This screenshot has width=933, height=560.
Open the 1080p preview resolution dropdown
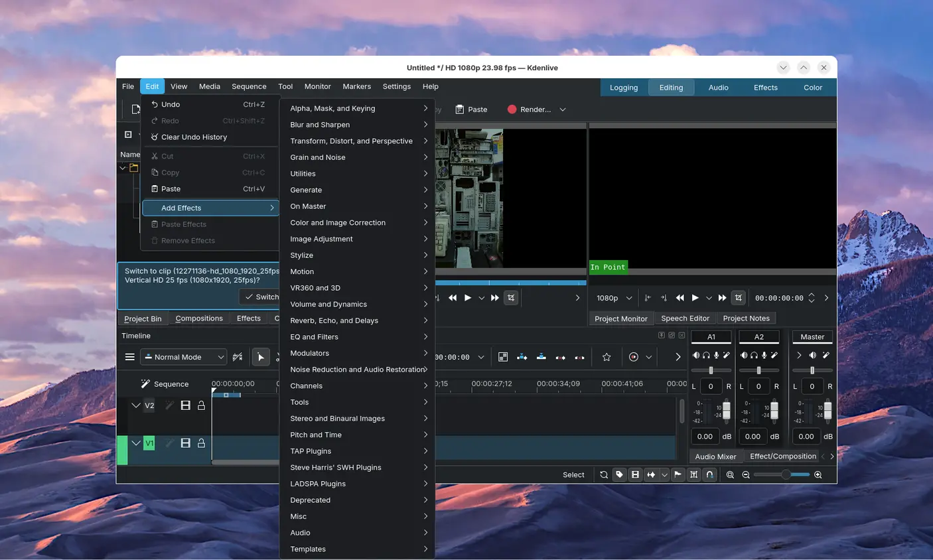coord(614,298)
